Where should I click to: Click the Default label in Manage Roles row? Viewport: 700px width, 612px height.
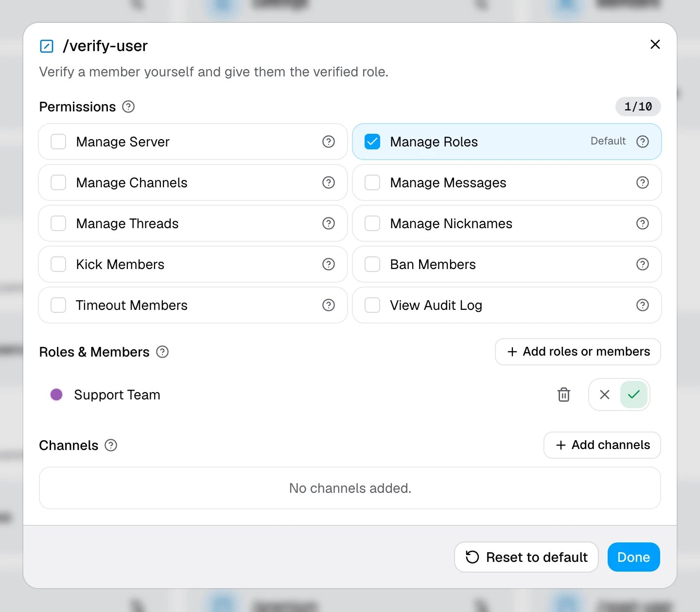608,141
